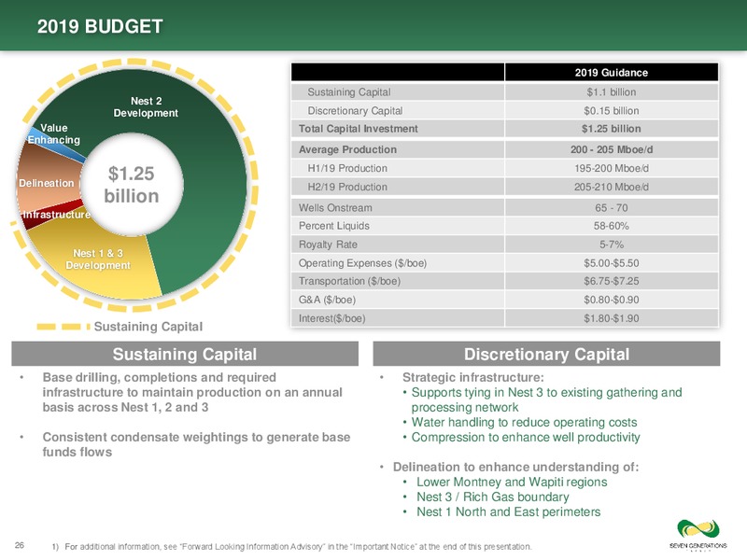The height and width of the screenshot is (560, 747).
Task: Select the Operating Expenses ($/boe) label
Action: 362,263
